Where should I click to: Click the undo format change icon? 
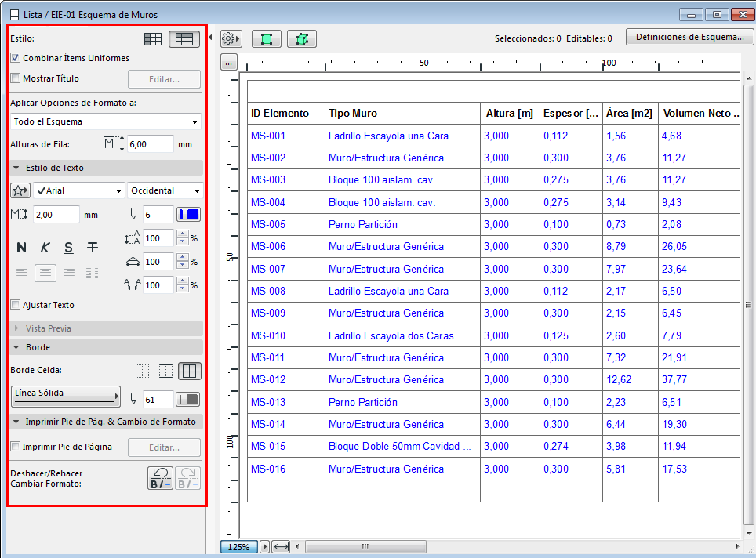(161, 478)
